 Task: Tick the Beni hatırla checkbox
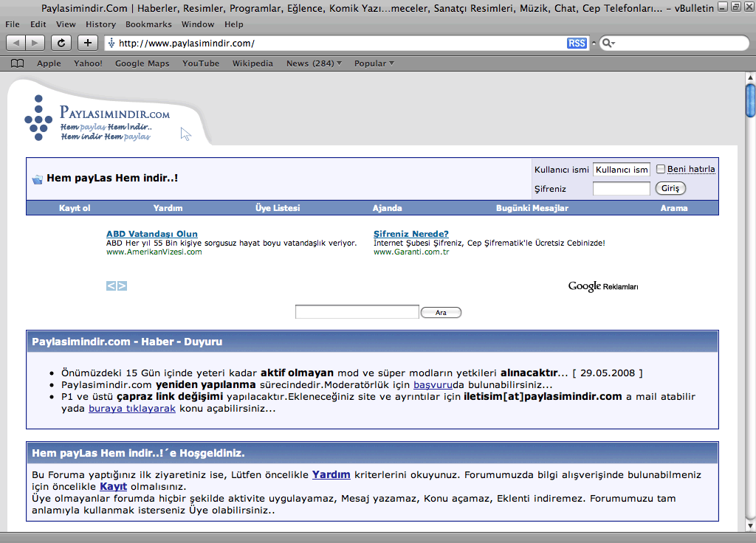click(x=661, y=169)
